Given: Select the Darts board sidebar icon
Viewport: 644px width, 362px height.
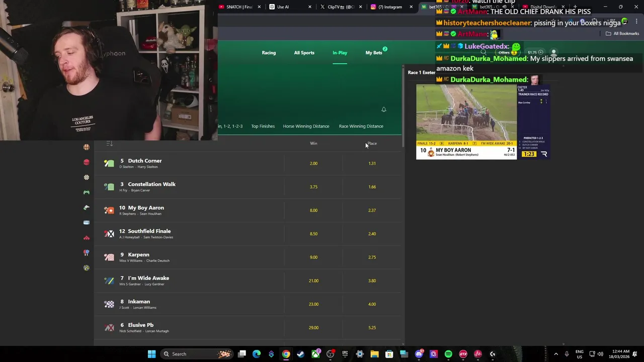Looking at the screenshot, I should pyautogui.click(x=87, y=177).
